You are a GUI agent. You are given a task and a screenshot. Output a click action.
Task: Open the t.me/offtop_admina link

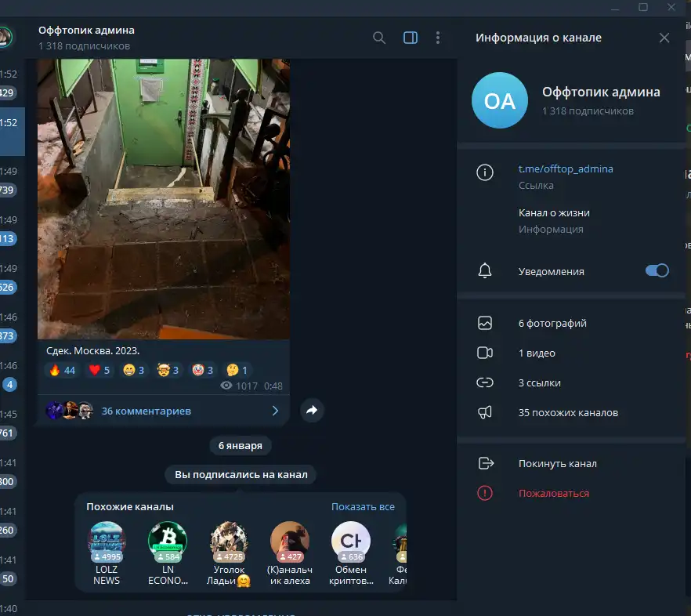pos(566,168)
